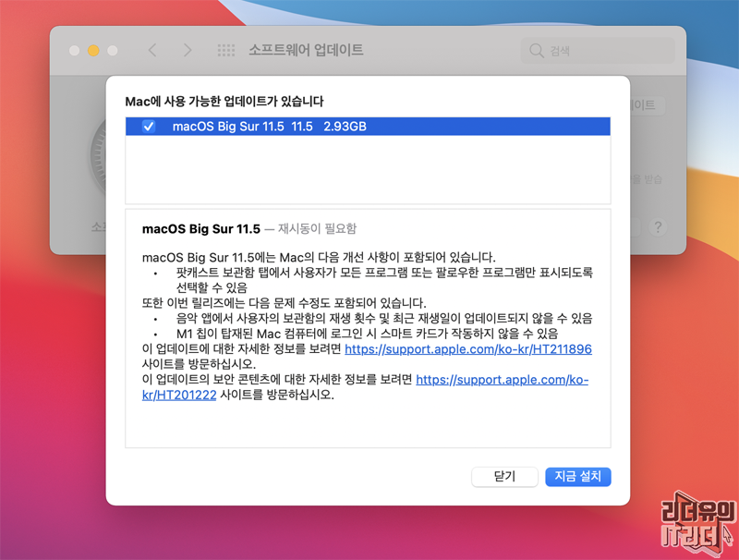Click the help question mark button

click(658, 227)
